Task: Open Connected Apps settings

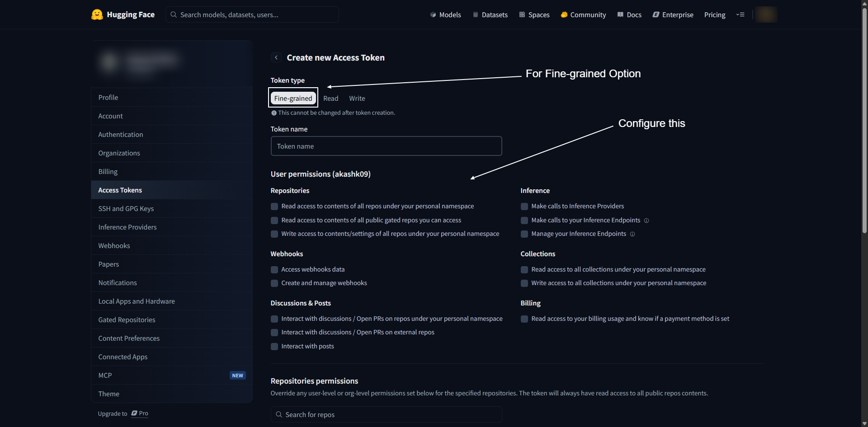Action: (x=172, y=357)
